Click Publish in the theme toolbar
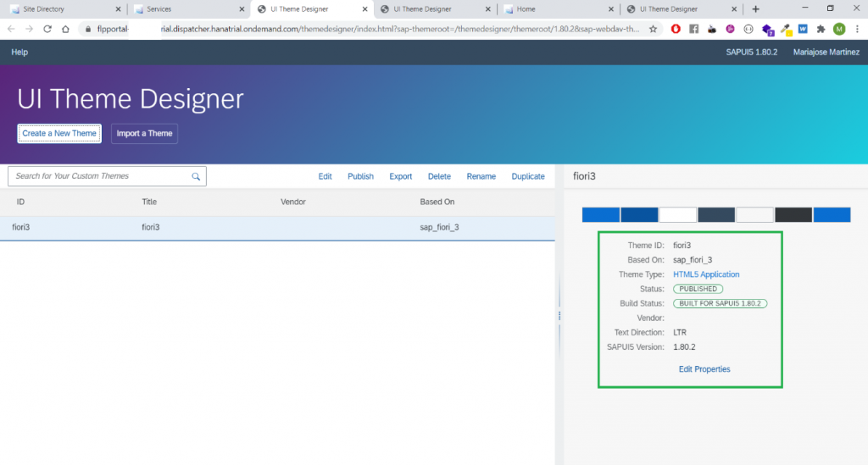The width and height of the screenshot is (868, 465). (x=360, y=176)
